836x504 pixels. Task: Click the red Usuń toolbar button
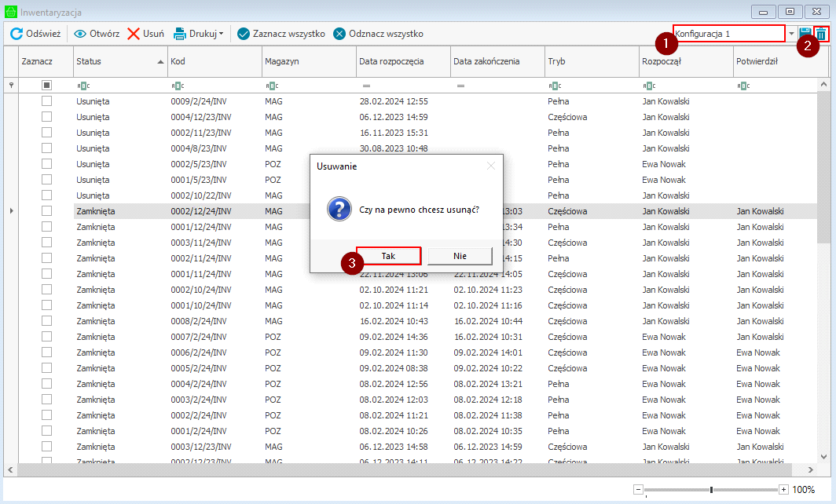(x=145, y=34)
